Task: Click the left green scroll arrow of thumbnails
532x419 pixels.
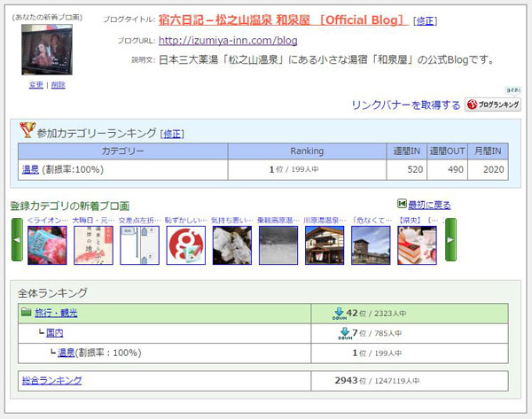Action: pos(17,239)
